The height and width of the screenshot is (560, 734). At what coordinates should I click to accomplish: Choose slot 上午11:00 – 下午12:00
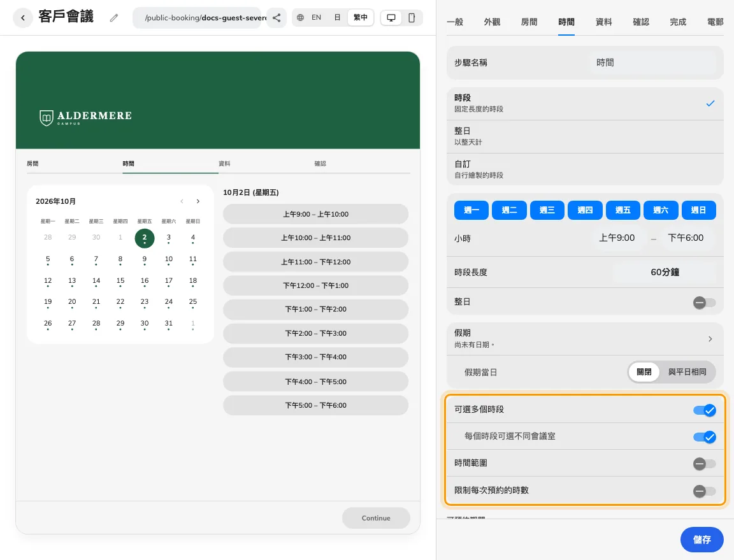pos(315,262)
